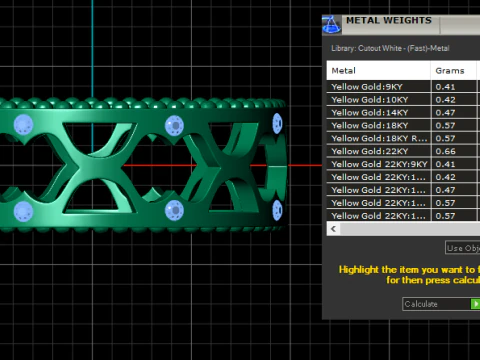Image resolution: width=480 pixels, height=360 pixels.
Task: Select the Yellow Gold:22KY row
Action: coord(403,151)
